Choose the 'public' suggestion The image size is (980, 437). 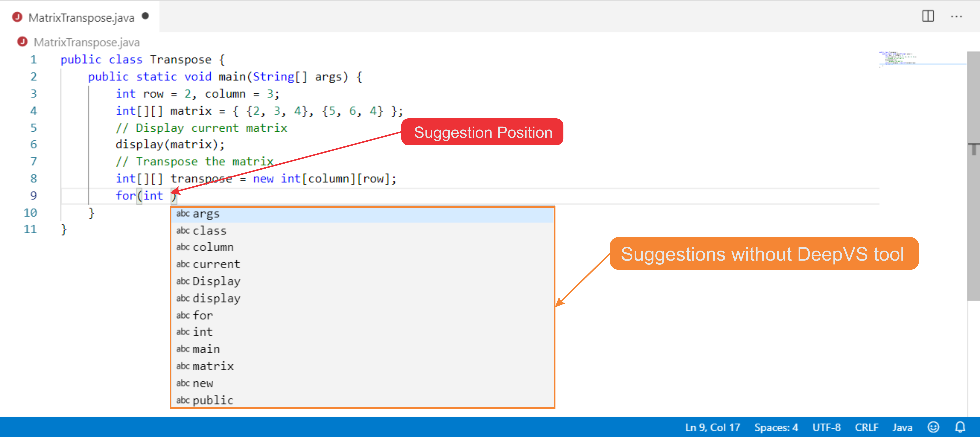pos(362,400)
